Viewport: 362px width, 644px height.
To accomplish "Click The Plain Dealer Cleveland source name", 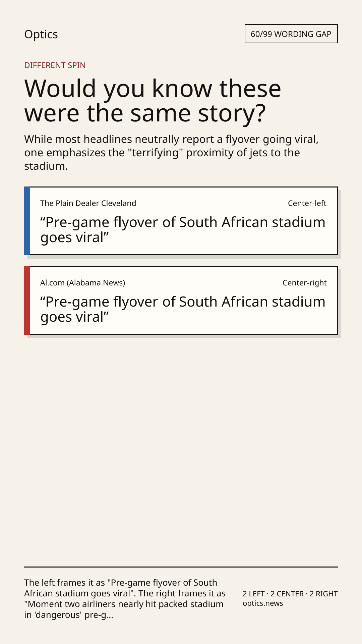I will coord(88,203).
